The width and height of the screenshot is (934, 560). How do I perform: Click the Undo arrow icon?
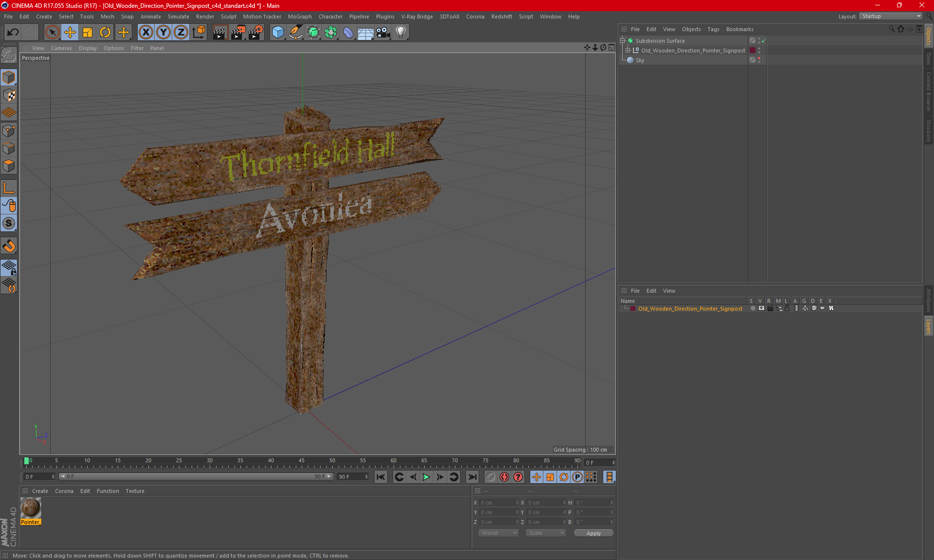pos(13,33)
